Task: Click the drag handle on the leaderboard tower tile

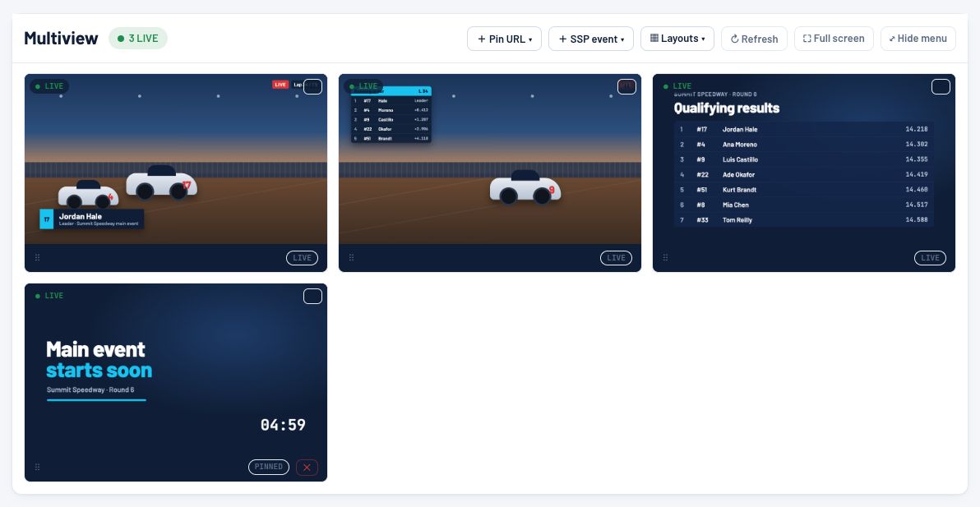Action: click(x=351, y=257)
